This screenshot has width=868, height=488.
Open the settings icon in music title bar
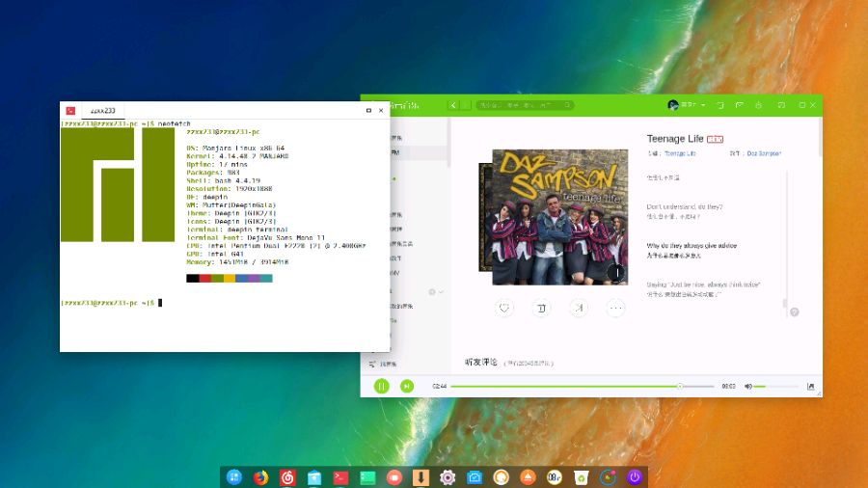click(x=758, y=105)
